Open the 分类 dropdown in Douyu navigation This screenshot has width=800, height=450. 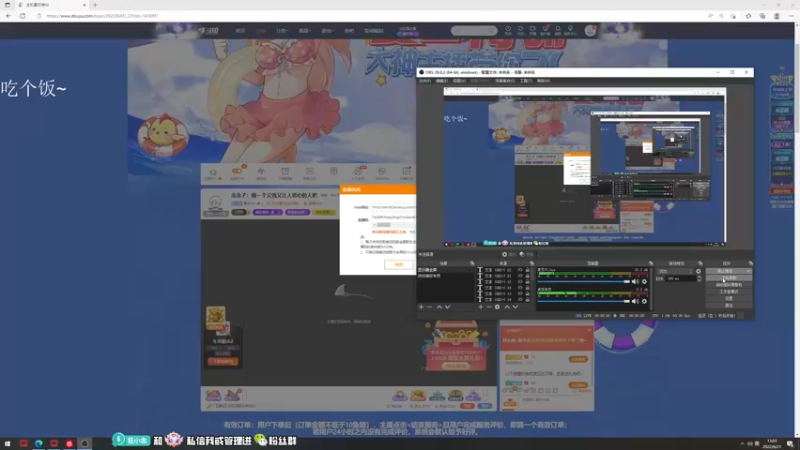(x=282, y=31)
